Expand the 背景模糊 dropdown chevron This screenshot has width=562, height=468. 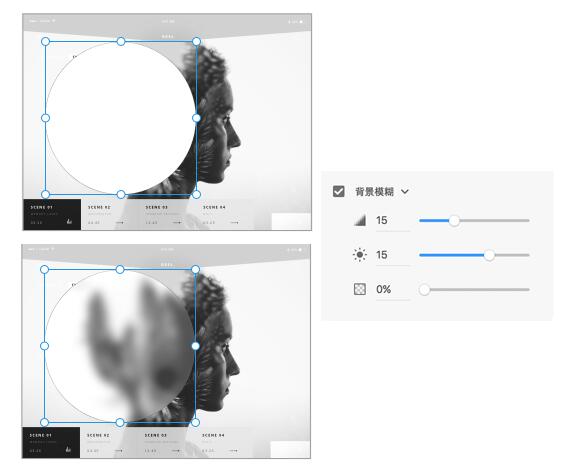[405, 192]
